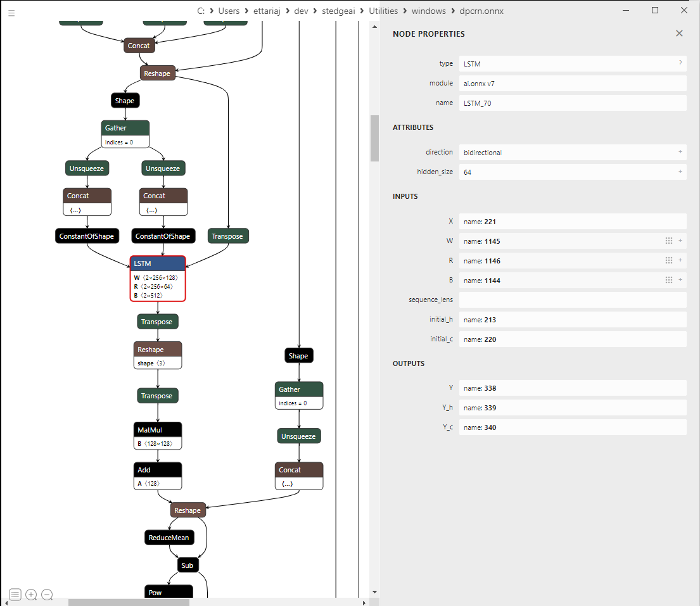Close the NODE PROPERTIES panel
This screenshot has height=606, width=700.
point(679,34)
